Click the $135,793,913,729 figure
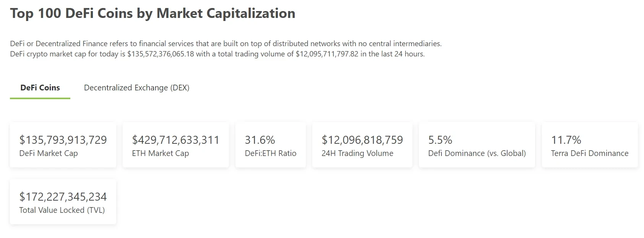644x238 pixels. click(x=63, y=140)
